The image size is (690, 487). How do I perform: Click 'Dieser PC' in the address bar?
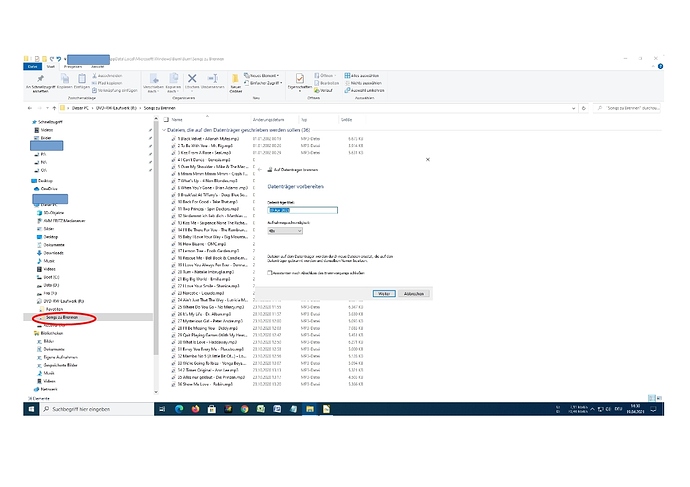(x=80, y=108)
